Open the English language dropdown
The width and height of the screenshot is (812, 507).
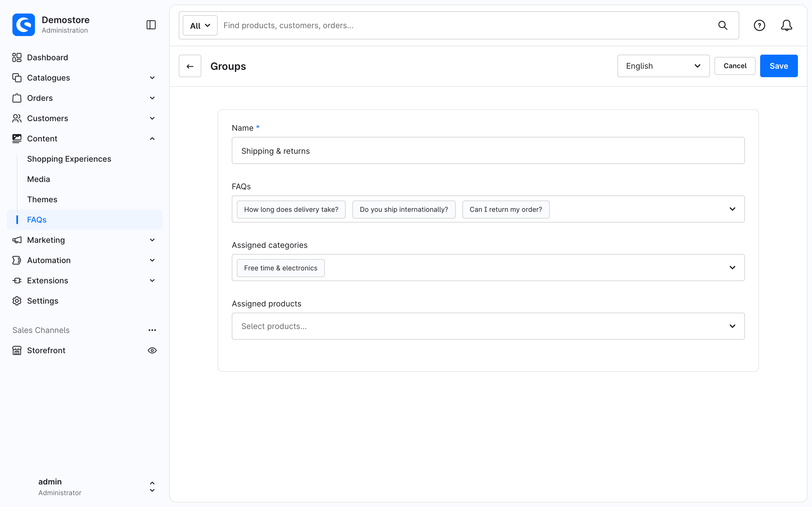pyautogui.click(x=663, y=66)
